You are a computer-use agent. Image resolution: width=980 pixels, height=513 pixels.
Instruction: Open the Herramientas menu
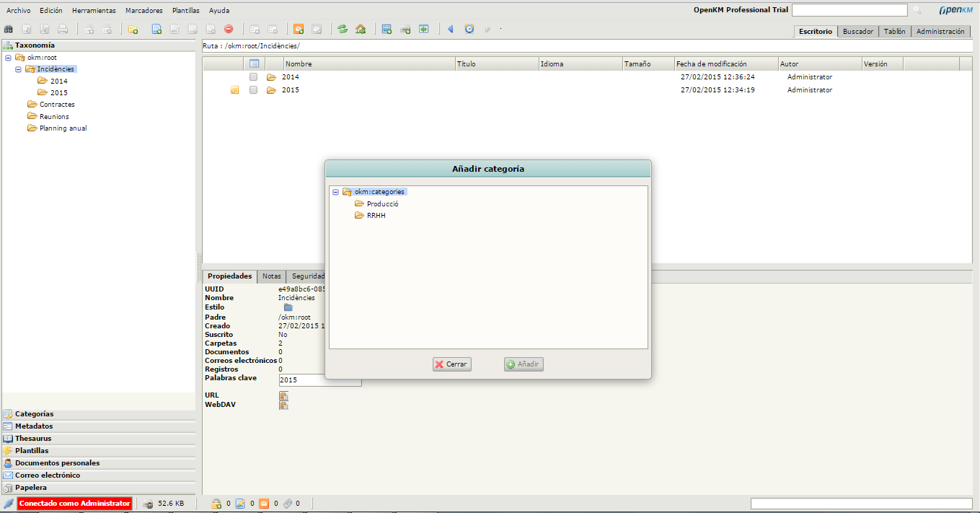click(x=94, y=11)
